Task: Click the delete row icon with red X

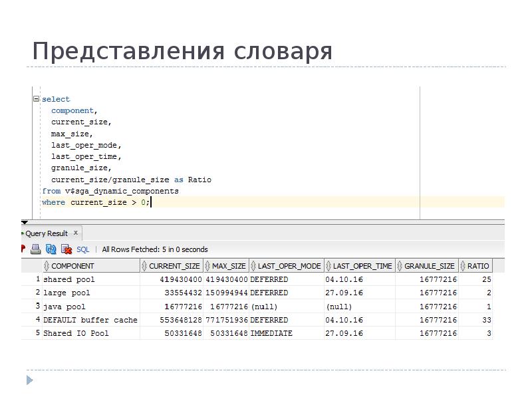Action: pyautogui.click(x=66, y=249)
